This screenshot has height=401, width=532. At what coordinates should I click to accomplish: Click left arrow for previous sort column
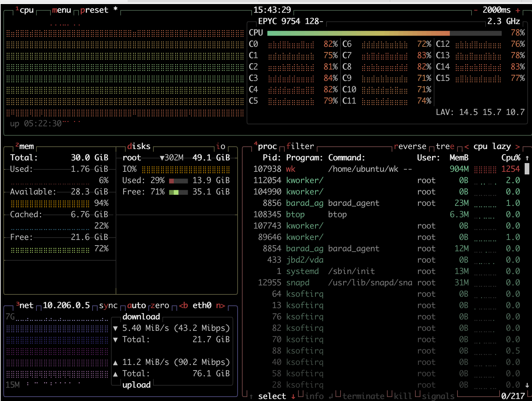pos(467,146)
